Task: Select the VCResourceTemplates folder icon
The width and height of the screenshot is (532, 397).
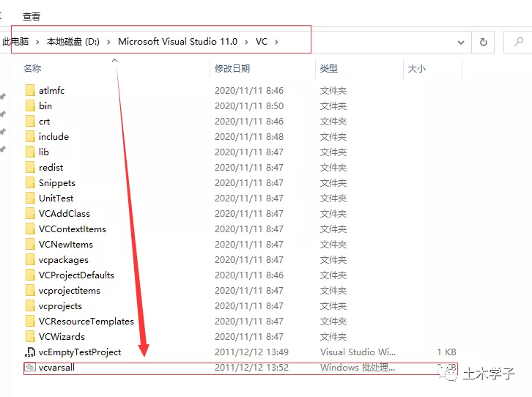Action: click(30, 322)
